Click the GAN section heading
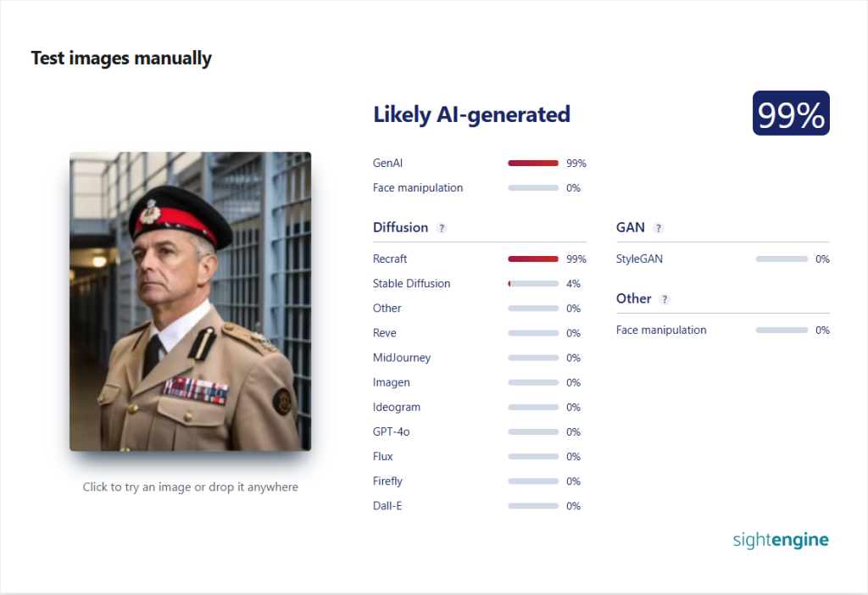Image resolution: width=868 pixels, height=595 pixels. [x=631, y=227]
